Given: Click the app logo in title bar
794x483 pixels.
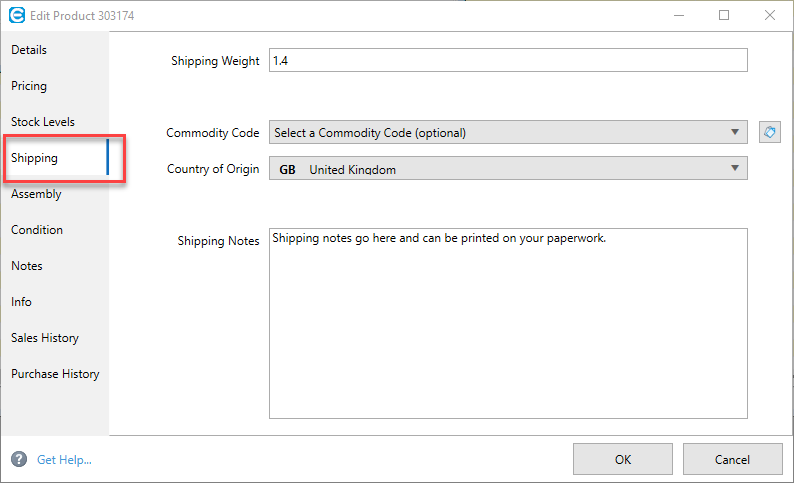Looking at the screenshot, I should (16, 15).
